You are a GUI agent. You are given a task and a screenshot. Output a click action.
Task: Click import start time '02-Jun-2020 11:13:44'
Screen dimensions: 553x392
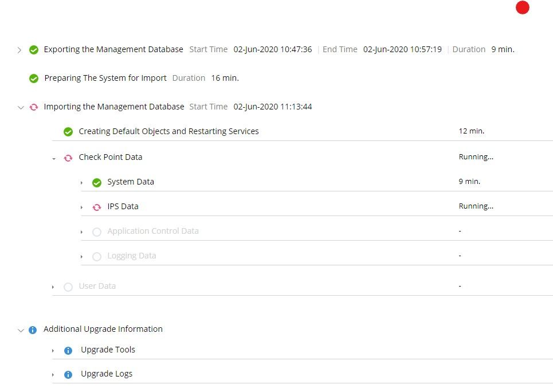(x=273, y=107)
